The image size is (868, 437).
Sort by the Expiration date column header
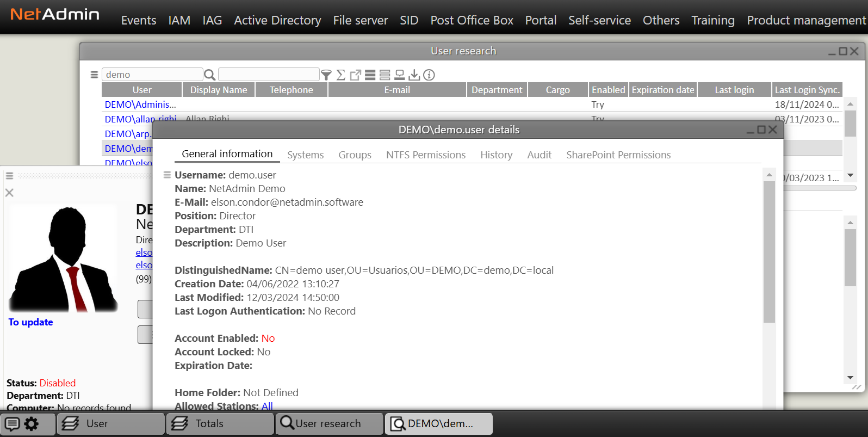pyautogui.click(x=663, y=90)
